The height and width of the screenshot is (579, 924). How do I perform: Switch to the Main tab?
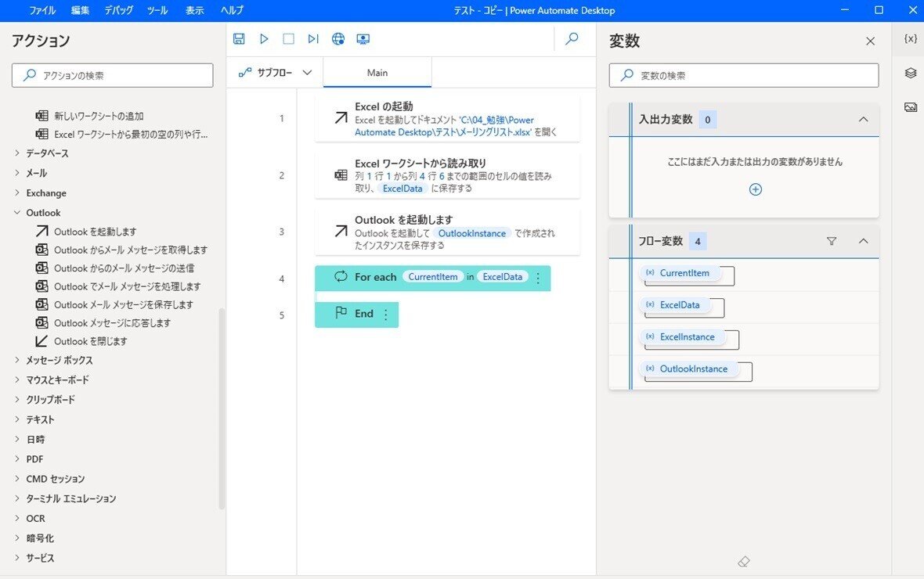pos(377,73)
